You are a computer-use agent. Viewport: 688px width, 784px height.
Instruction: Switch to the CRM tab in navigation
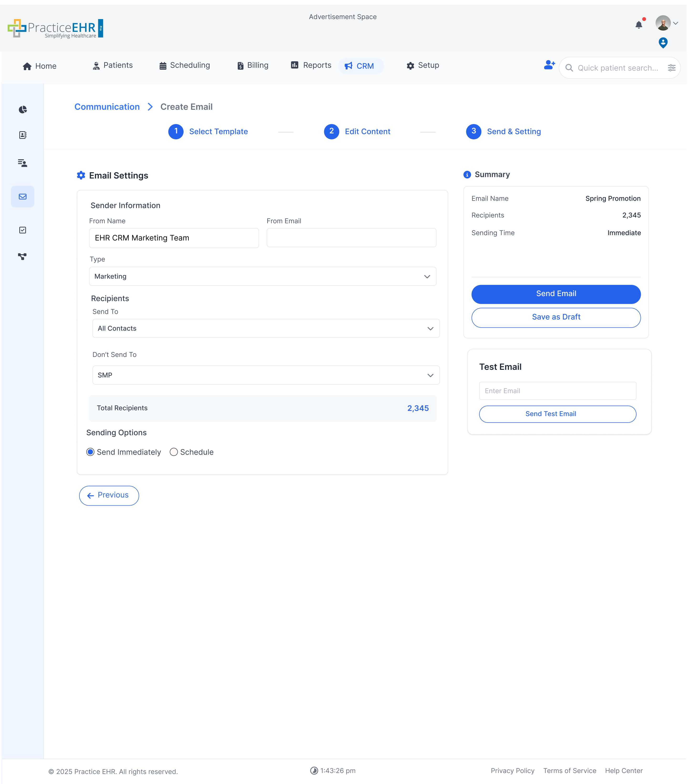[x=361, y=66]
